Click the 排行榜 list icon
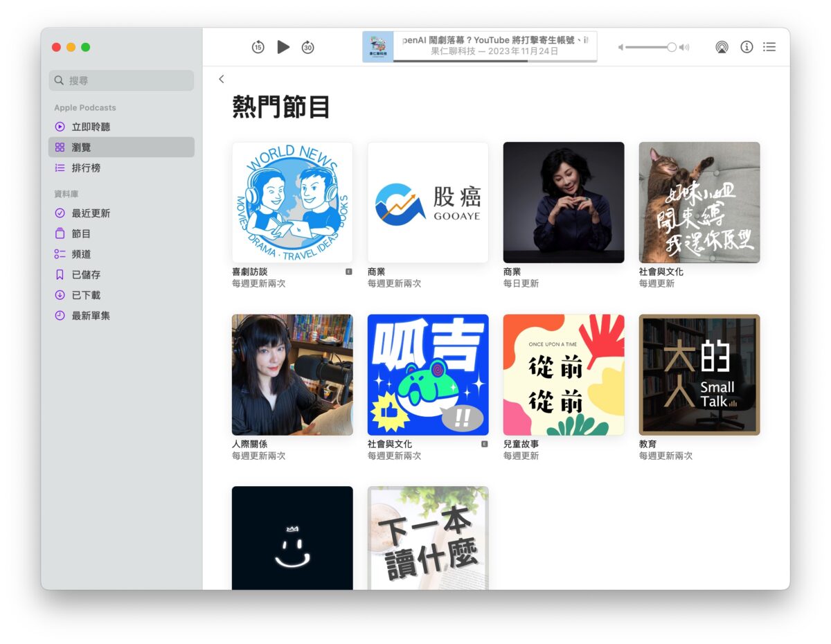The image size is (831, 644). coord(60,168)
